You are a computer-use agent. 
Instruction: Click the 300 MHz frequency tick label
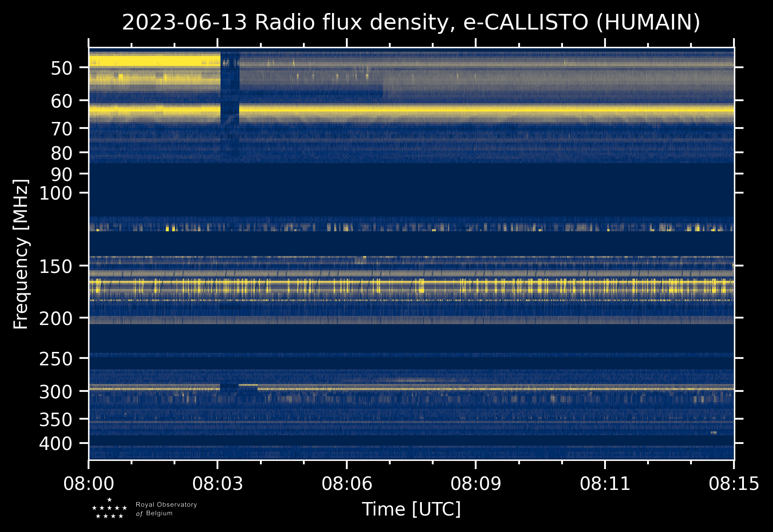[56, 392]
